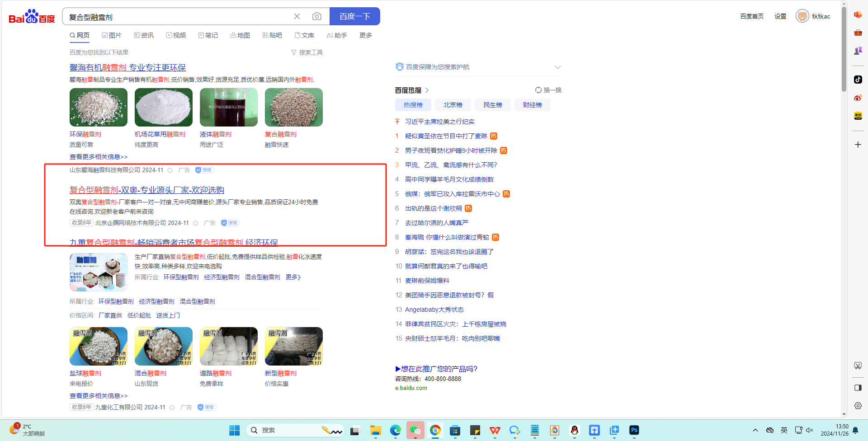Open the 更多 search category menu

365,35
